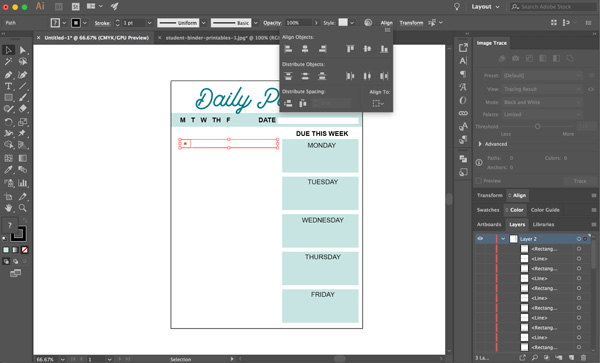Screen dimensions: 600x363
Task: Click Vertical Distribute Space icon
Action: (289, 103)
